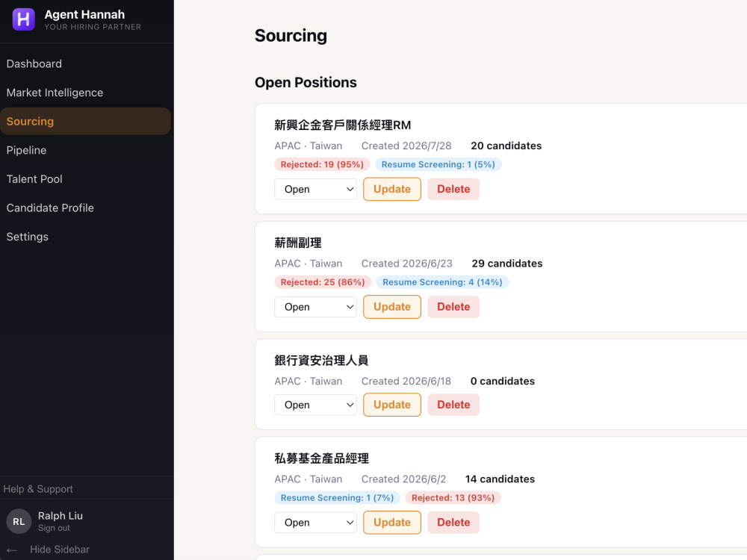The width and height of the screenshot is (747, 560).
Task: Update the 私募基金產品經理 position
Action: click(x=392, y=523)
